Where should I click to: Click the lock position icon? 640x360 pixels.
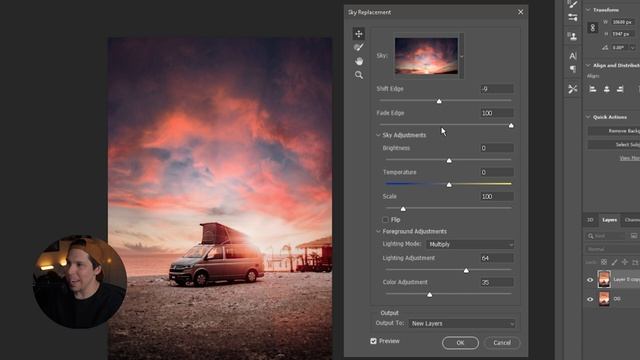[624, 262]
